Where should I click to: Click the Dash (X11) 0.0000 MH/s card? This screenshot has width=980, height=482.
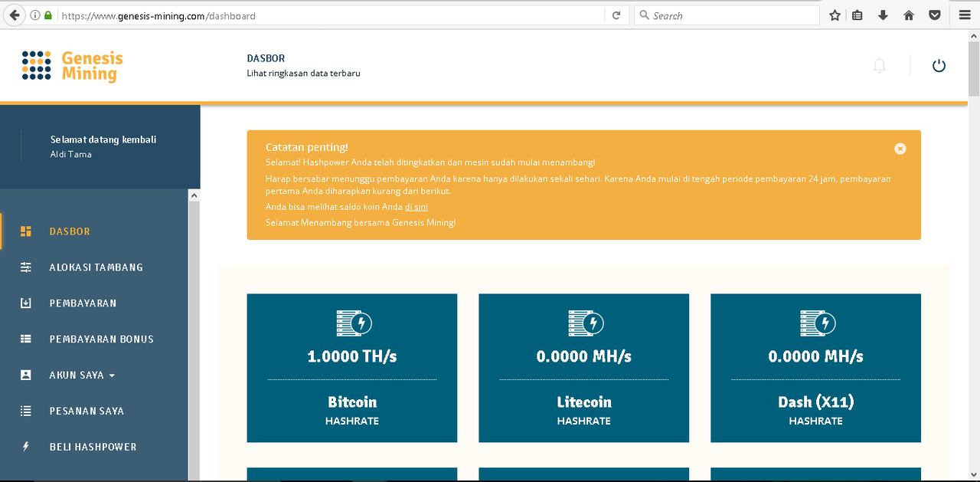click(816, 368)
